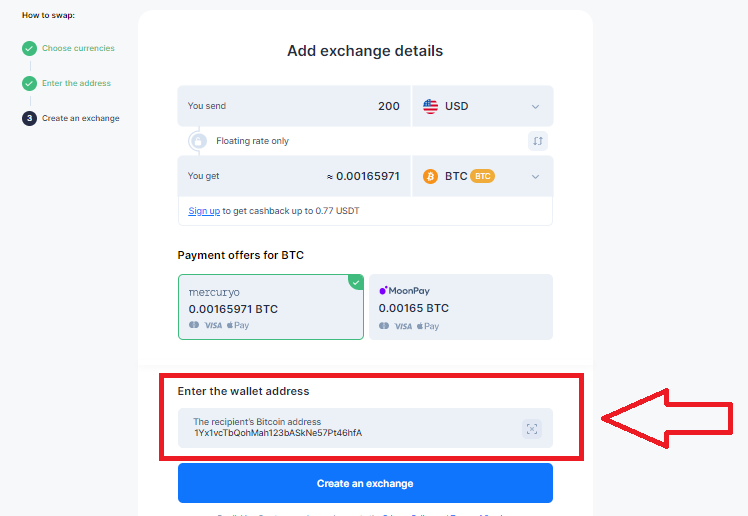Click the scan QR code icon in address field
Viewport: 748px width, 516px height.
(x=532, y=429)
